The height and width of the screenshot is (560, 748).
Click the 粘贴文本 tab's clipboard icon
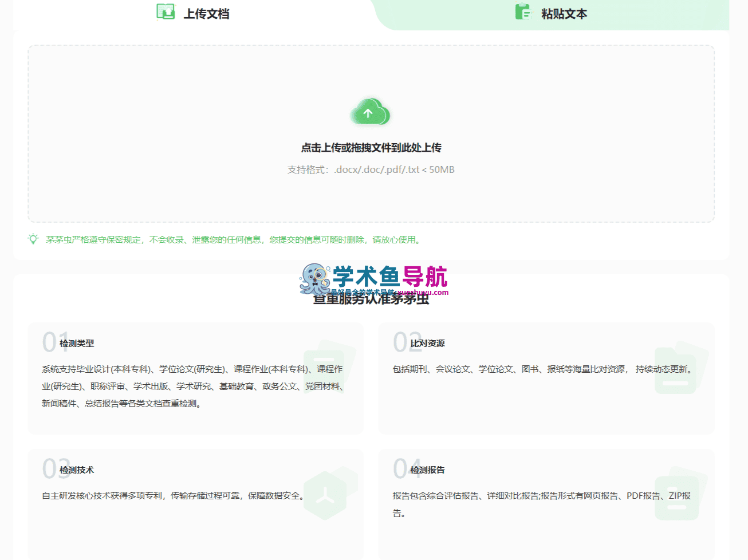click(x=523, y=12)
